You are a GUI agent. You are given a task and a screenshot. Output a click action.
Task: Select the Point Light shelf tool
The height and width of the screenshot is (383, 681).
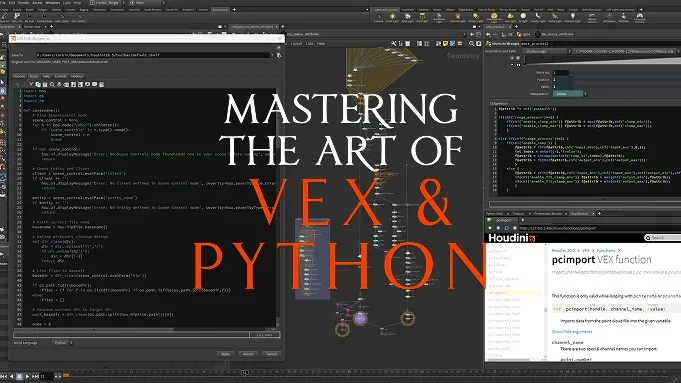tap(393, 17)
